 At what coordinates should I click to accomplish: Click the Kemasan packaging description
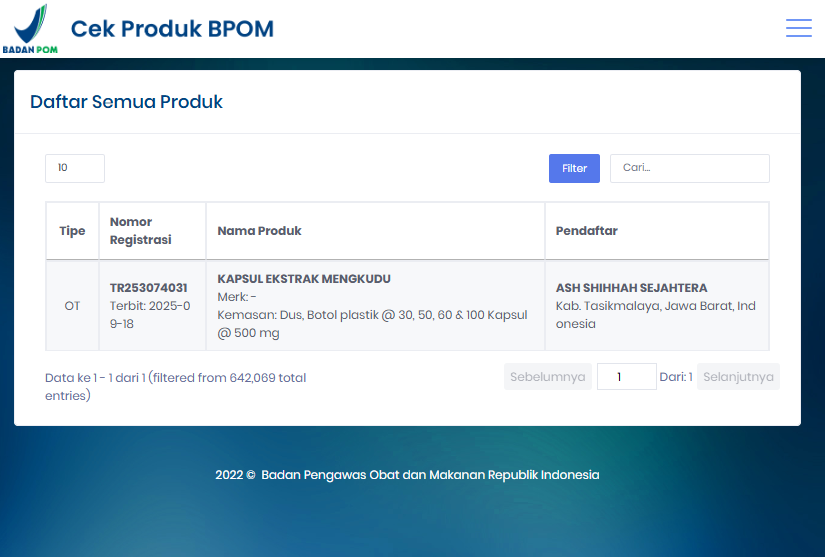[373, 323]
